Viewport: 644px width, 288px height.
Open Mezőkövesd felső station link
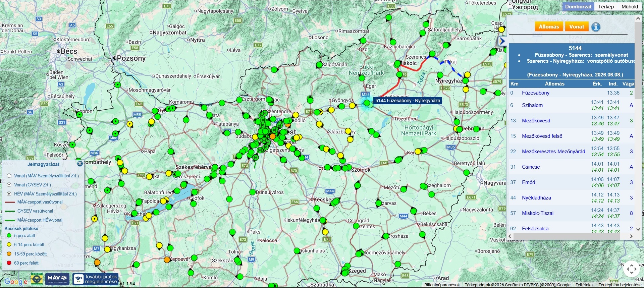coord(542,136)
